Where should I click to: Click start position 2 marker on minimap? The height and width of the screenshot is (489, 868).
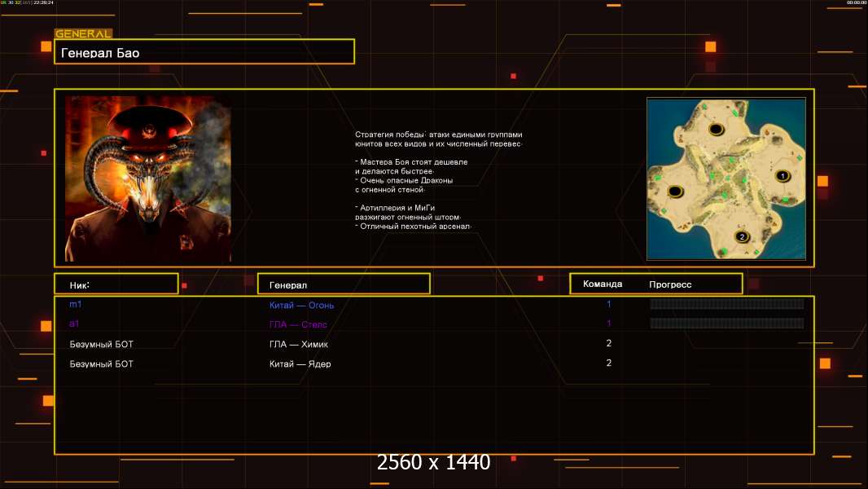click(743, 237)
